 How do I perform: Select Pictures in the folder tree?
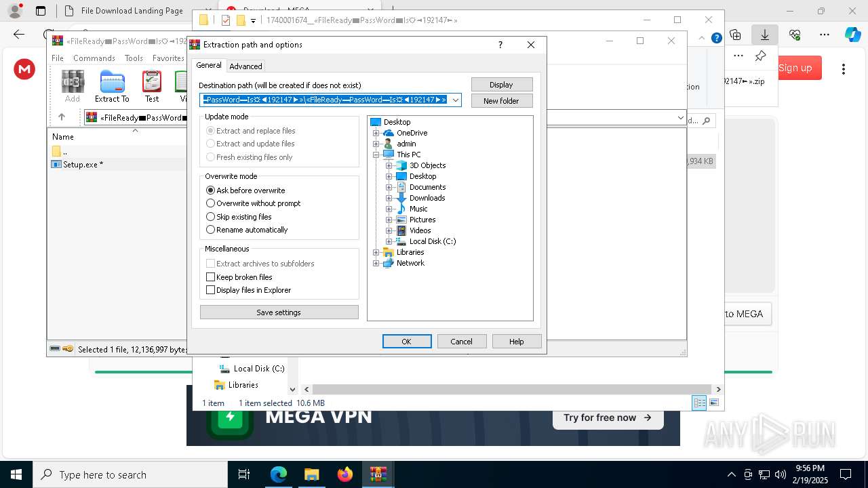422,220
